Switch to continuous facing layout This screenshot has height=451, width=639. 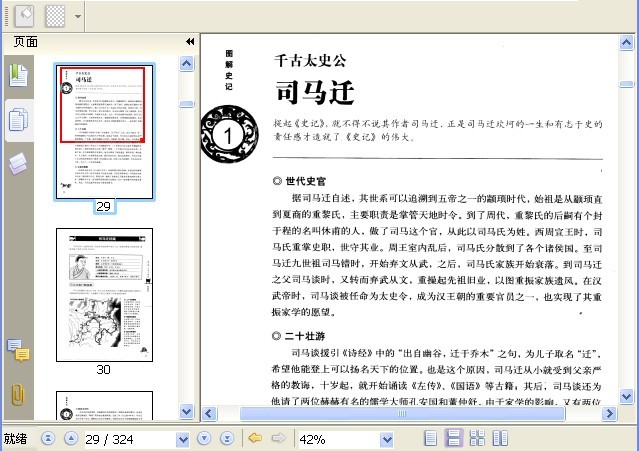pos(477,438)
